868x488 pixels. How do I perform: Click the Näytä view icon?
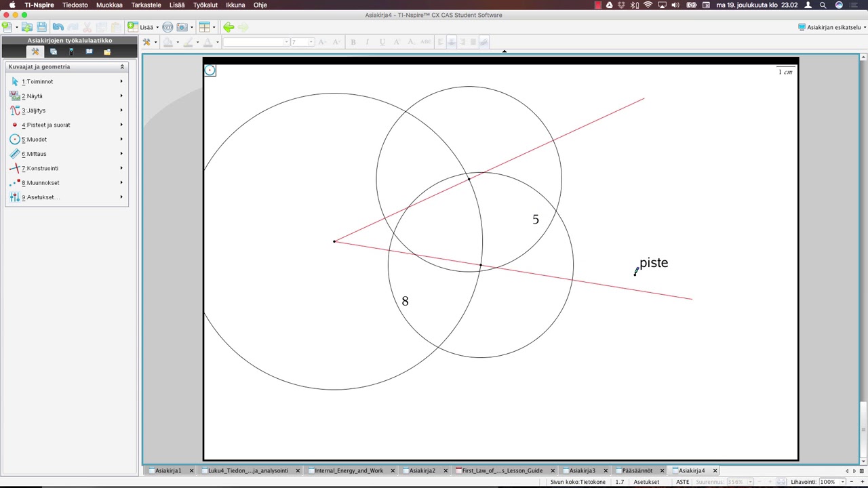(15, 96)
